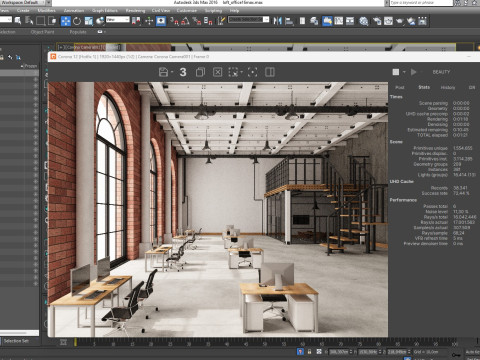Open the Rendered Frame Window
This screenshot has width=480, height=360.
click(x=388, y=21)
